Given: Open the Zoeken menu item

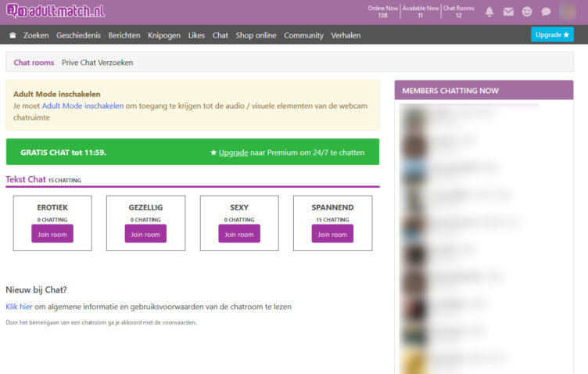Looking at the screenshot, I should pyautogui.click(x=36, y=35).
